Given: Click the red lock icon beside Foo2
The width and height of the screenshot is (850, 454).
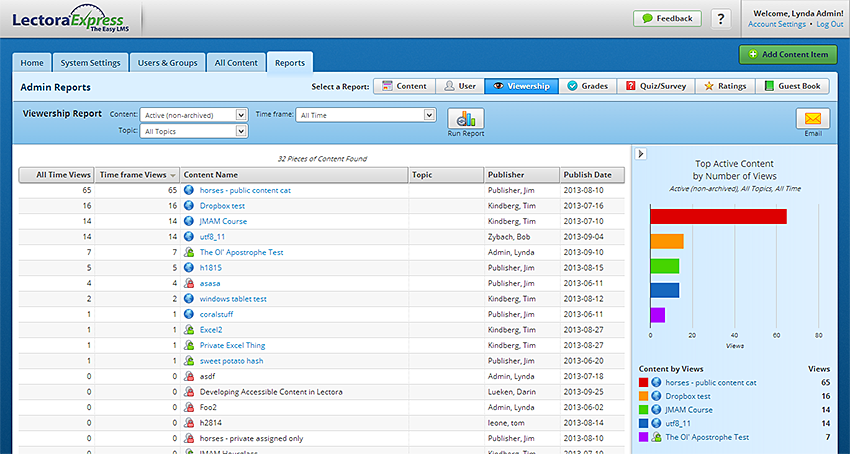Looking at the screenshot, I should pos(189,407).
